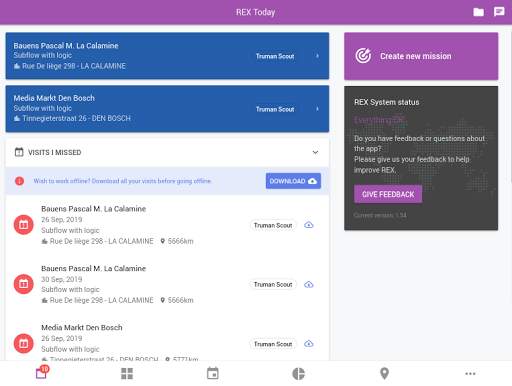The height and width of the screenshot is (386, 512).
Task: Click Create new mission button
Action: [421, 56]
